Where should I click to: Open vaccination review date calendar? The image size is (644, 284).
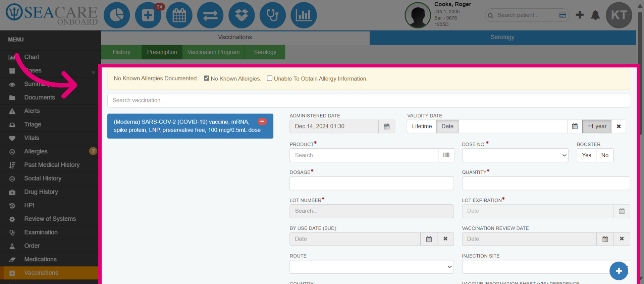[605, 239]
